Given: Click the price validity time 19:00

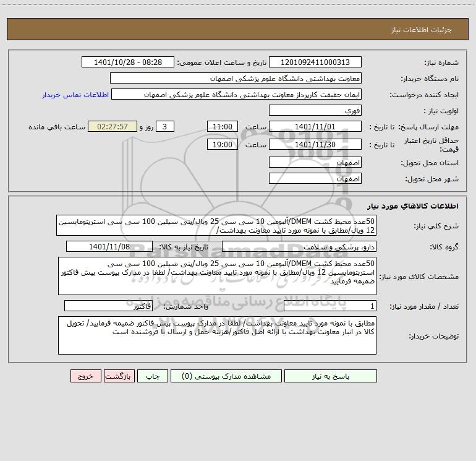Looking at the screenshot, I should click(x=222, y=144).
